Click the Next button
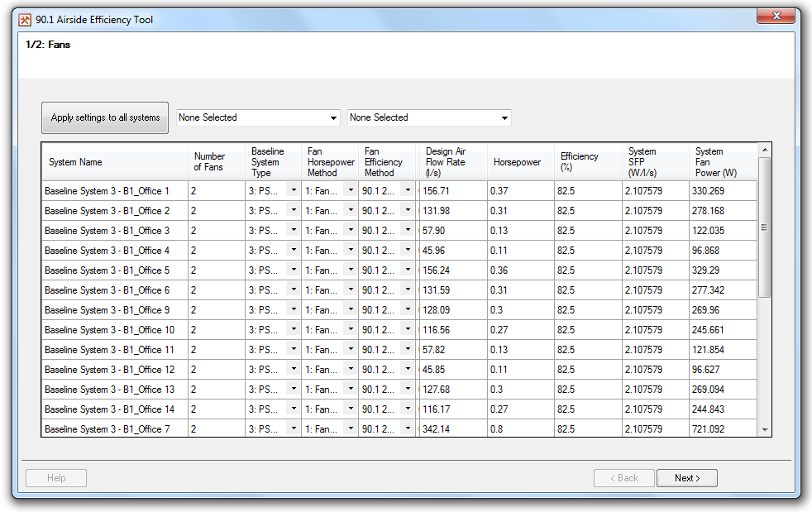 pos(686,478)
